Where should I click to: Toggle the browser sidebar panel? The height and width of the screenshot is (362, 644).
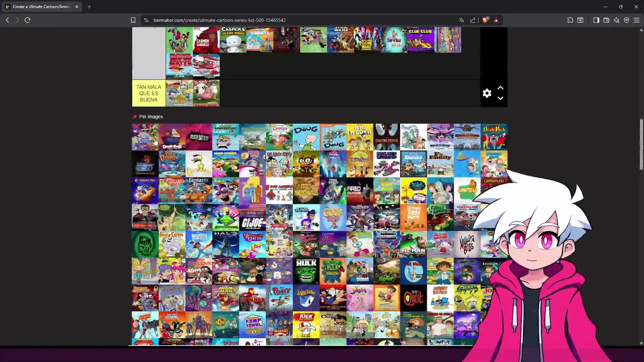(x=596, y=20)
